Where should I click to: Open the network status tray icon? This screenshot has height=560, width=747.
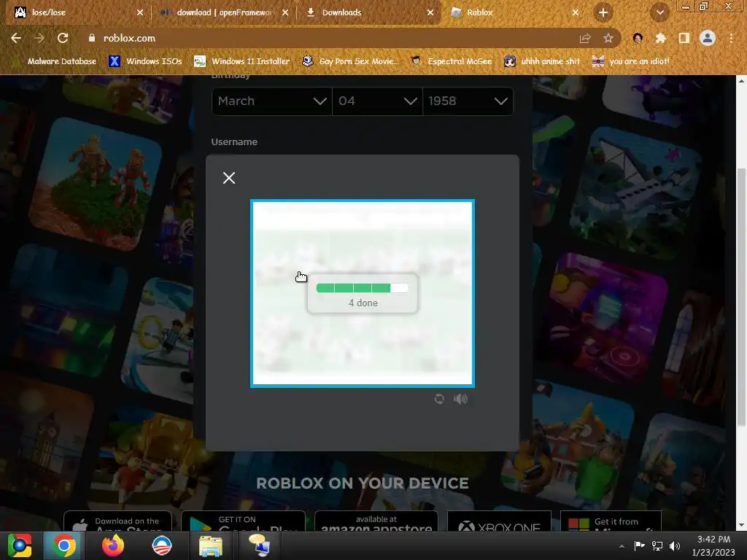657,545
